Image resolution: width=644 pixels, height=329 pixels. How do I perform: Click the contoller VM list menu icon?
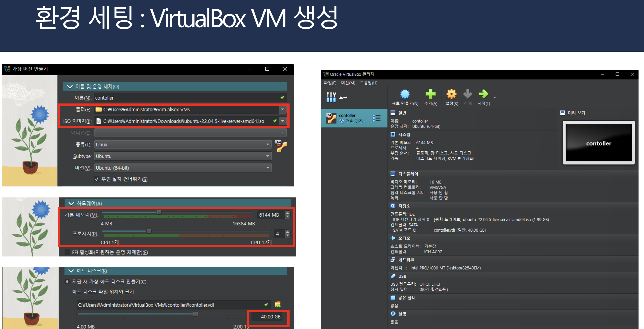click(x=376, y=118)
